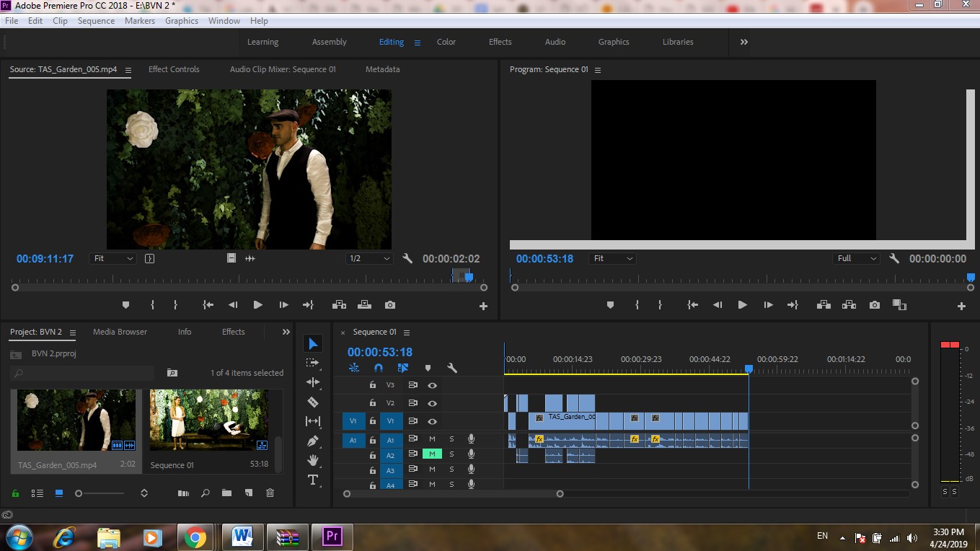Select the Type tool
The height and width of the screenshot is (551, 980).
313,480
